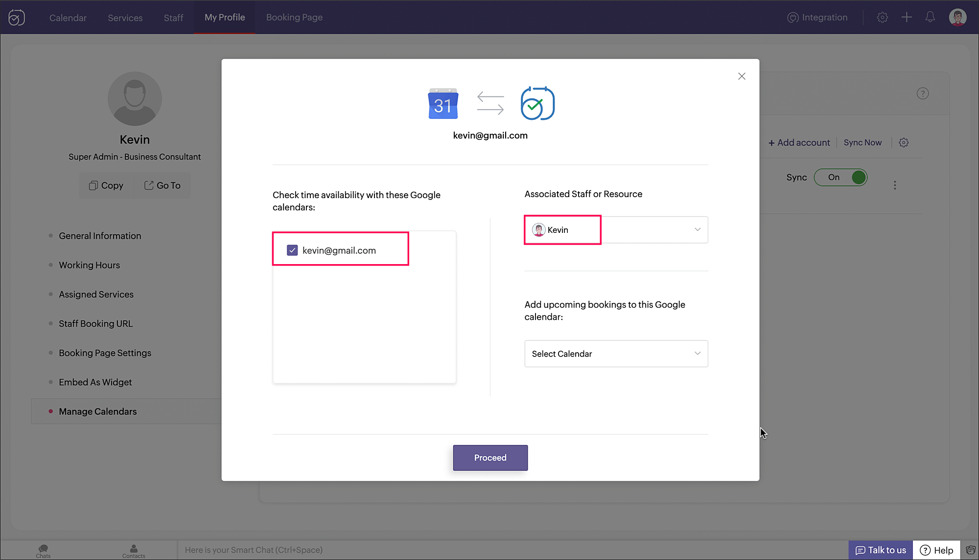Open the Select Calendar dropdown
Screen dimensions: 979x560
616,354
